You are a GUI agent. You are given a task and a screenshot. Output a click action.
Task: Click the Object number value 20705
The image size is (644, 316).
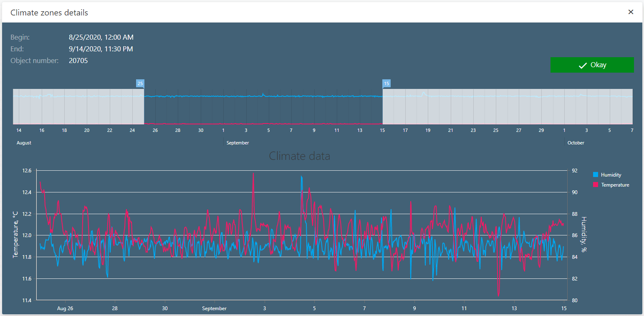(78, 61)
